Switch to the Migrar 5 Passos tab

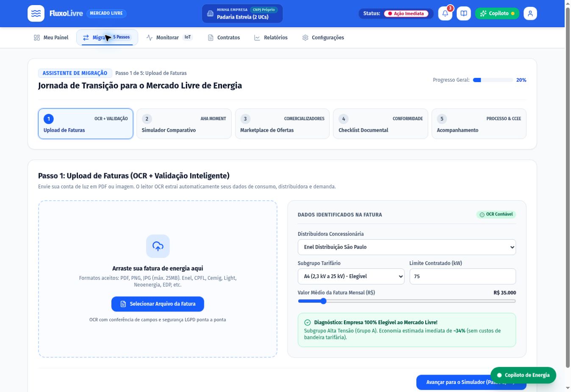coord(107,38)
